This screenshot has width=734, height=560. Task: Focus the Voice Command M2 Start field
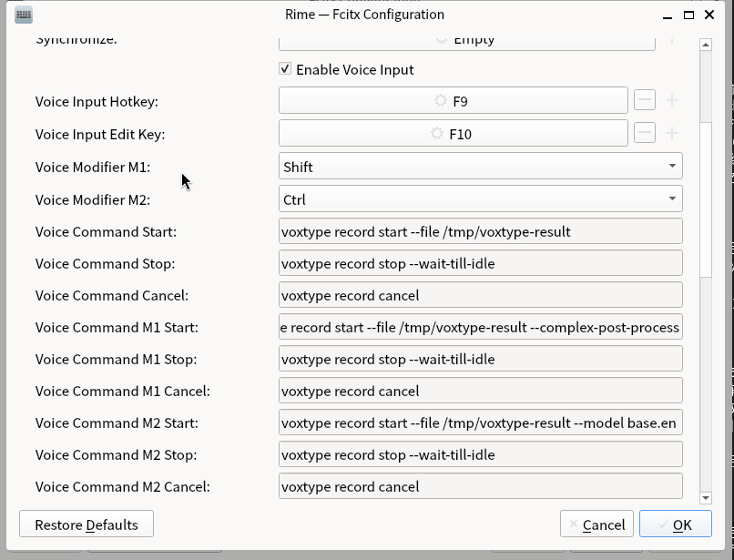tap(480, 423)
